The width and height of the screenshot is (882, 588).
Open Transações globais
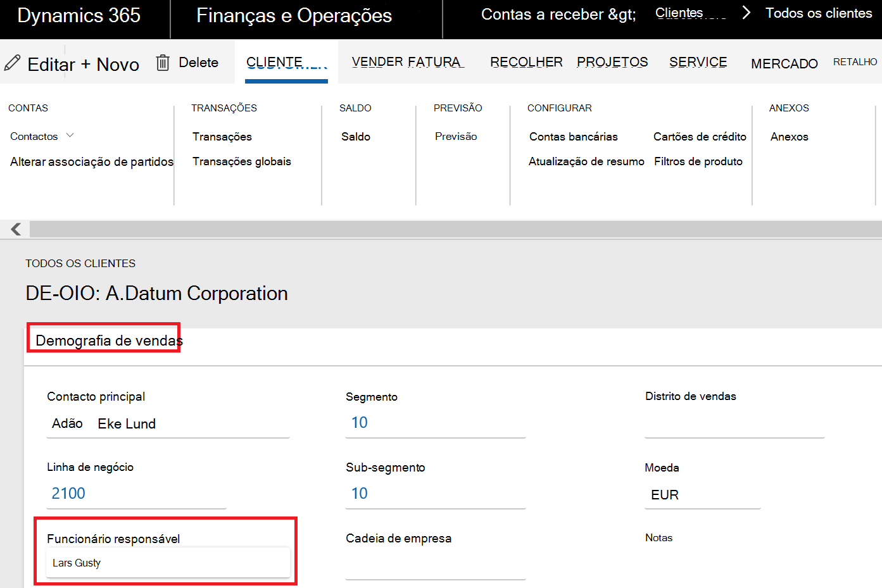(x=242, y=161)
